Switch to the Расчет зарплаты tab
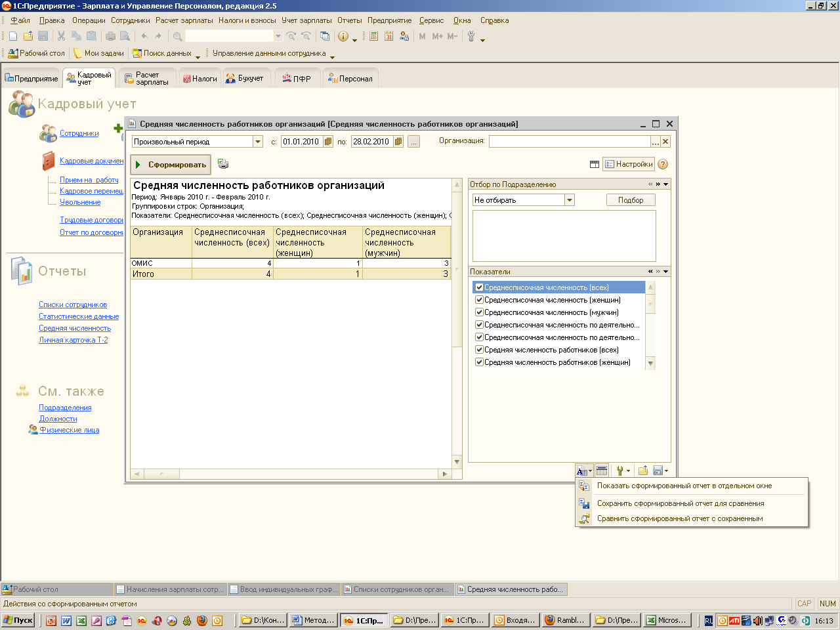Image resolution: width=840 pixels, height=630 pixels. click(x=148, y=78)
